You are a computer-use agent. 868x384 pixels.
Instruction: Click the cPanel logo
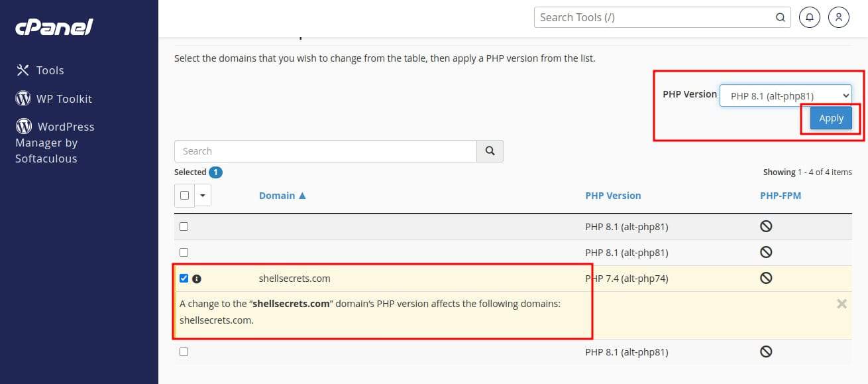[54, 27]
